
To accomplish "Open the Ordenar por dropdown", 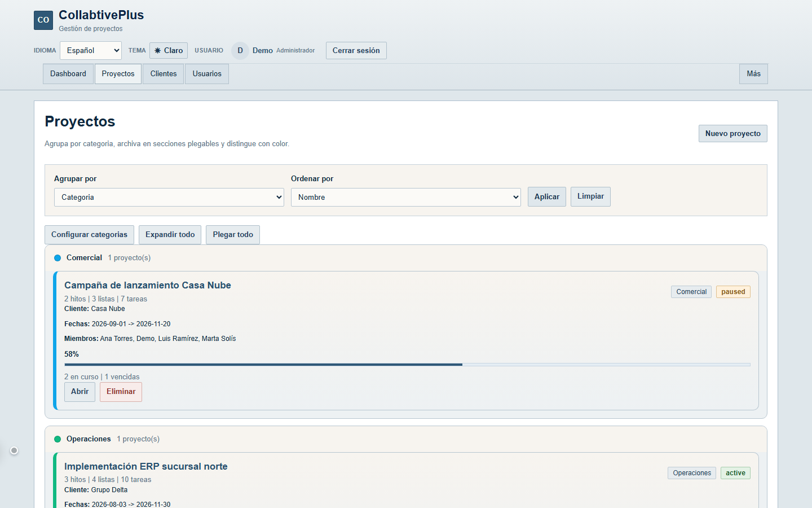I will coord(406,197).
